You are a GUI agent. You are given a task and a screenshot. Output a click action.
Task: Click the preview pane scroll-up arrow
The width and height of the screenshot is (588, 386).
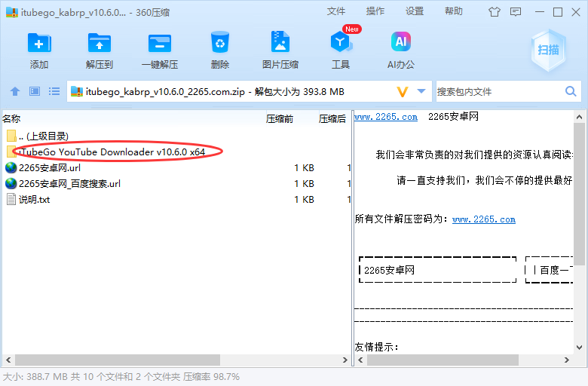click(580, 117)
